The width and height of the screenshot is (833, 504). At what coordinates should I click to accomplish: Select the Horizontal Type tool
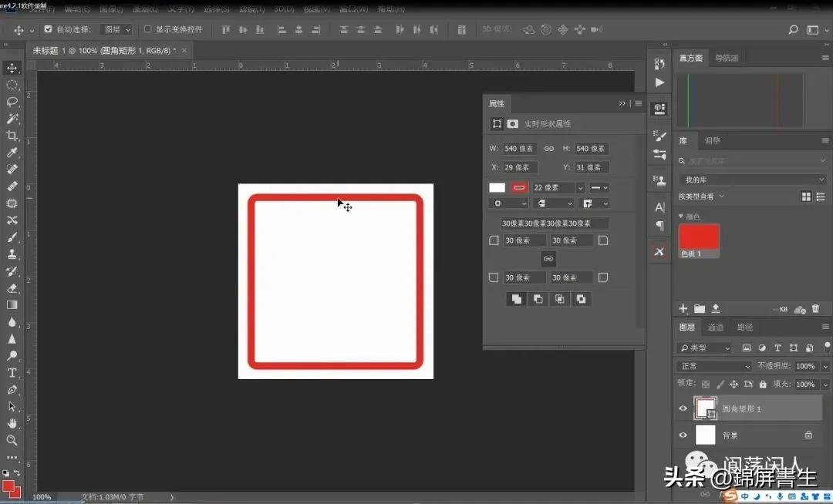click(11, 372)
